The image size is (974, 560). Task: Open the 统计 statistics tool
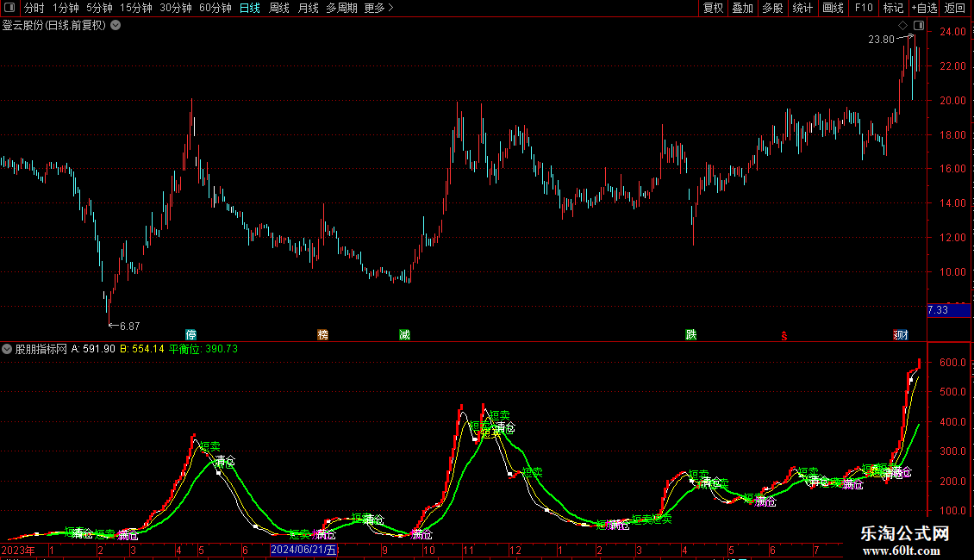(802, 8)
